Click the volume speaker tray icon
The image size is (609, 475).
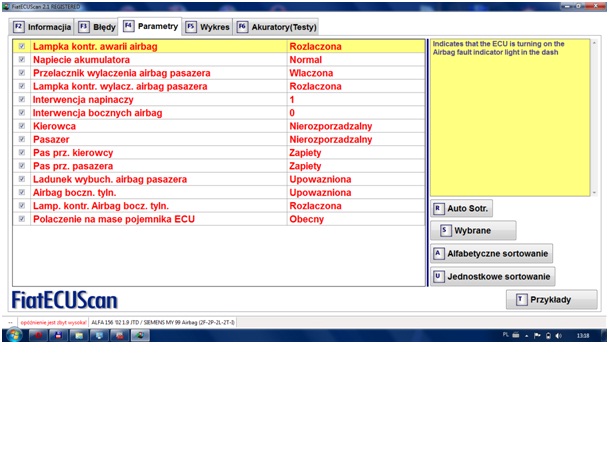(x=559, y=336)
